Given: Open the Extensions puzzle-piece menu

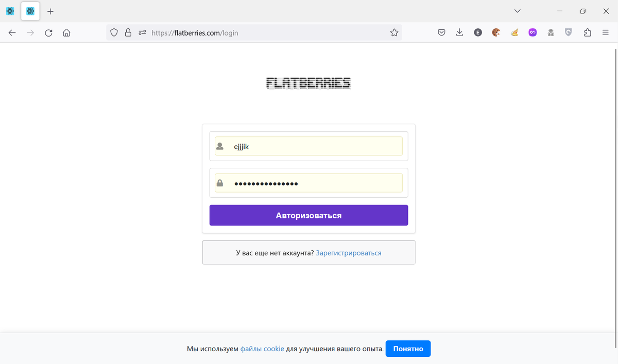Looking at the screenshot, I should [x=587, y=33].
